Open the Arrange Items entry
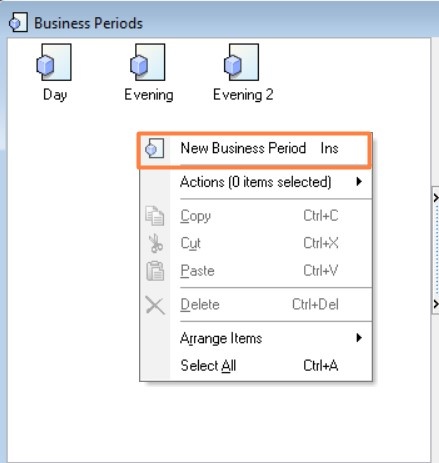The height and width of the screenshot is (463, 439). [255, 338]
